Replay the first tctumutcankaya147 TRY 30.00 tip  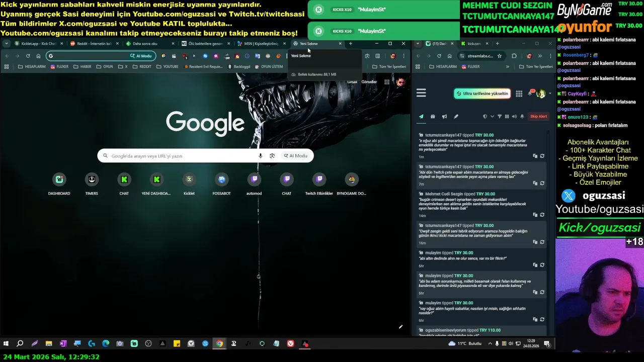[x=542, y=156]
